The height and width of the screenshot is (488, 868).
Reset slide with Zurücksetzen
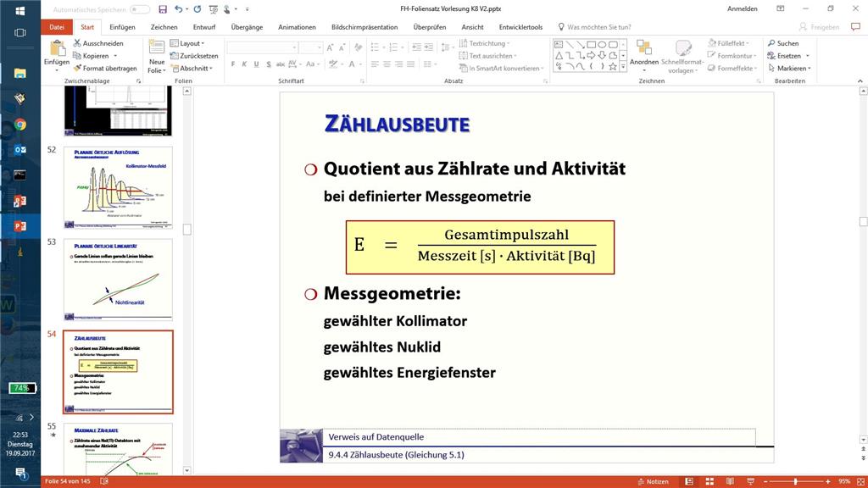[194, 56]
